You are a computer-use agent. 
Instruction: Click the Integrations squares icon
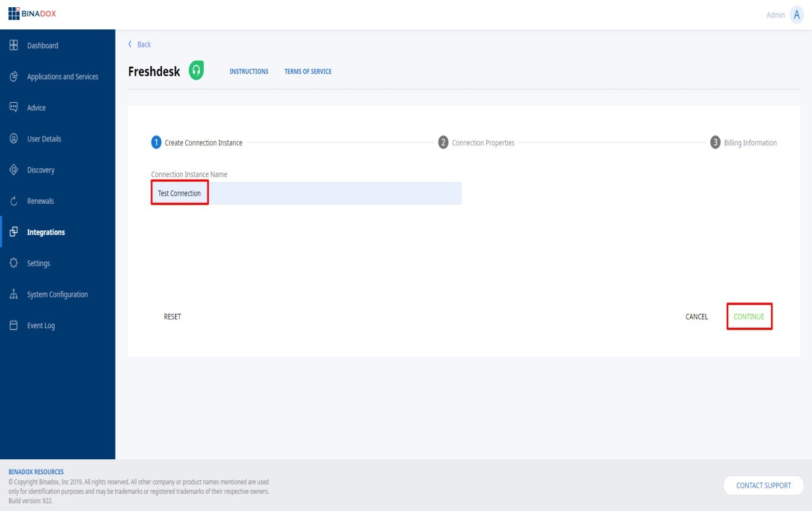coord(14,231)
